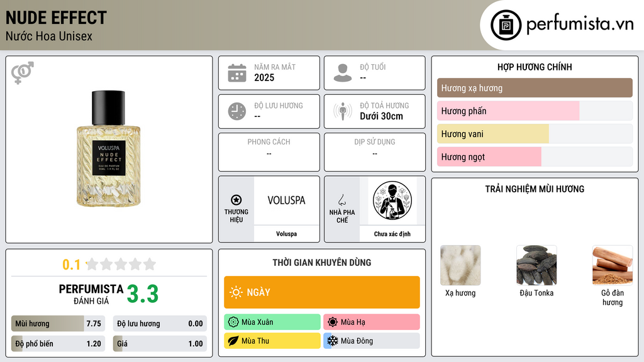Image resolution: width=644 pixels, height=362 pixels.
Task: Click the Mùi hương 7.75 rating bar
Action: click(x=58, y=324)
